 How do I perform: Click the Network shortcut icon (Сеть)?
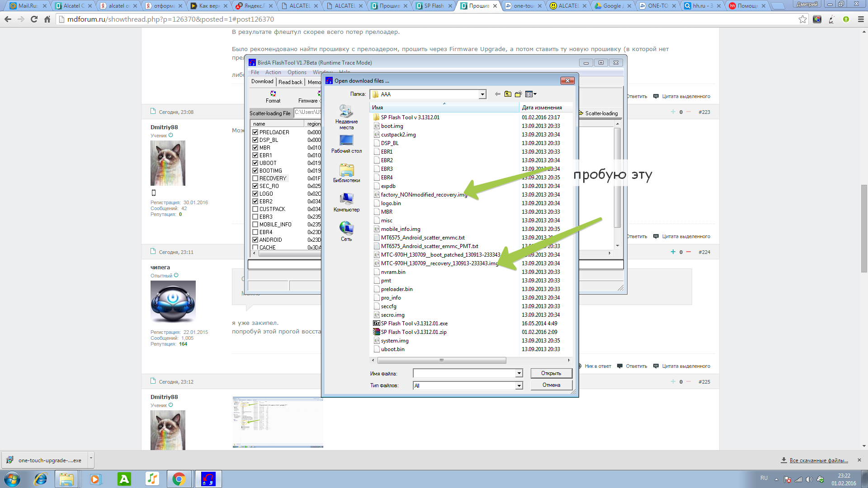click(x=346, y=231)
